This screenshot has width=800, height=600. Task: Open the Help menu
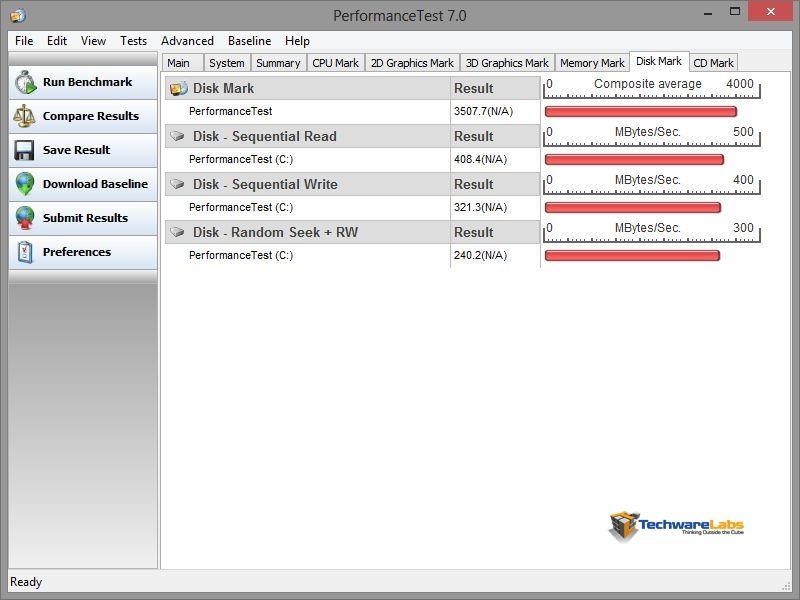point(297,41)
